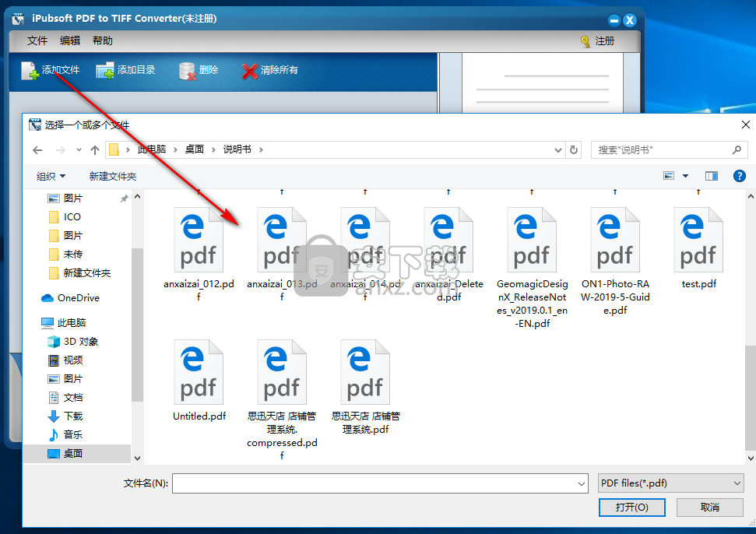This screenshot has width=756, height=534.
Task: Select OneDrive in the sidebar
Action: (70, 298)
